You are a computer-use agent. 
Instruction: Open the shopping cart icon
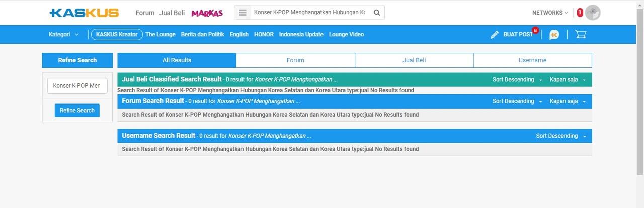click(581, 34)
